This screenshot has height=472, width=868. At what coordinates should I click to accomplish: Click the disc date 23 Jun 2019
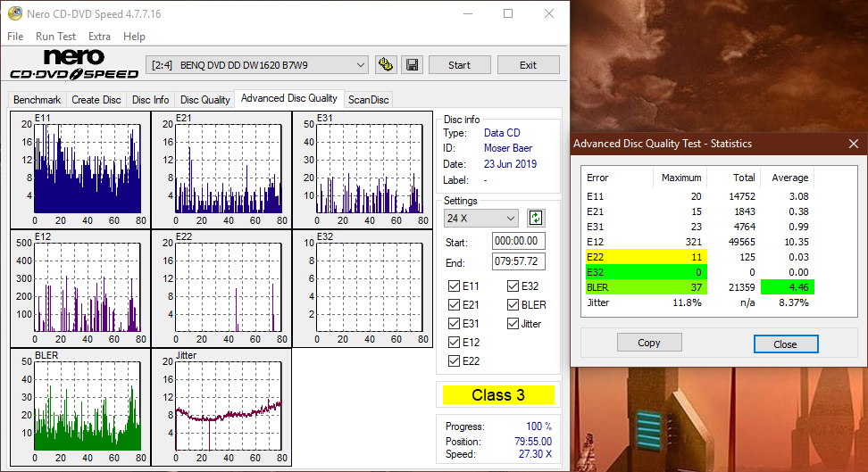click(x=510, y=164)
